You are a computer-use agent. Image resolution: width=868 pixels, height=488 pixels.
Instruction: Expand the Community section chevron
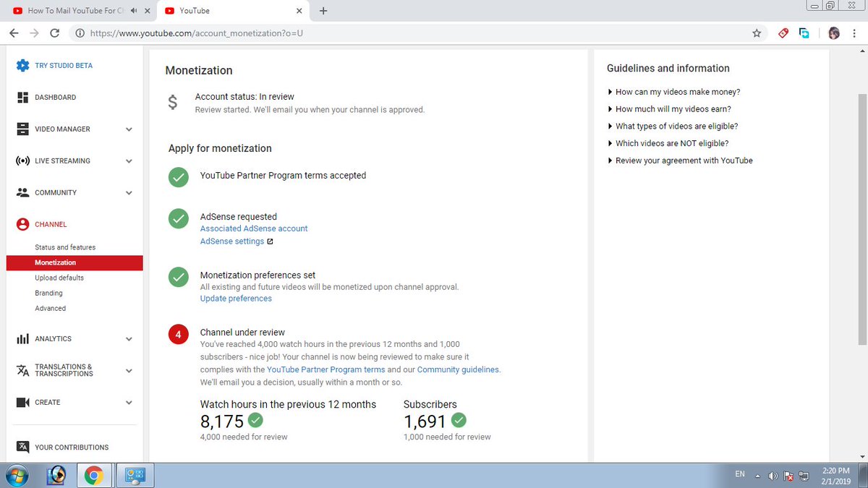coord(129,193)
